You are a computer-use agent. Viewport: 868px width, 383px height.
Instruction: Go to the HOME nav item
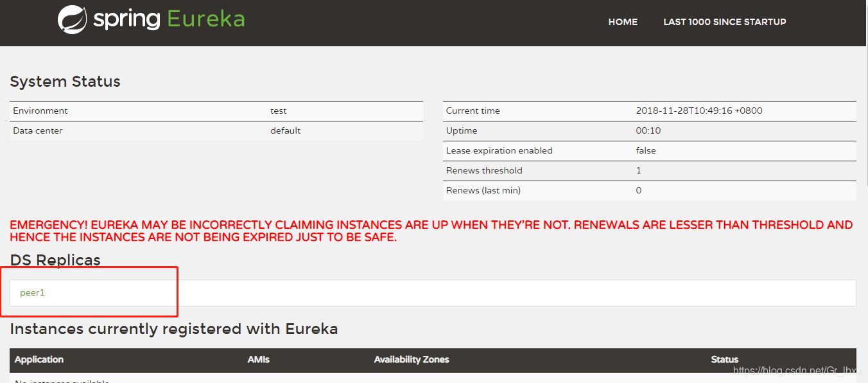(623, 22)
